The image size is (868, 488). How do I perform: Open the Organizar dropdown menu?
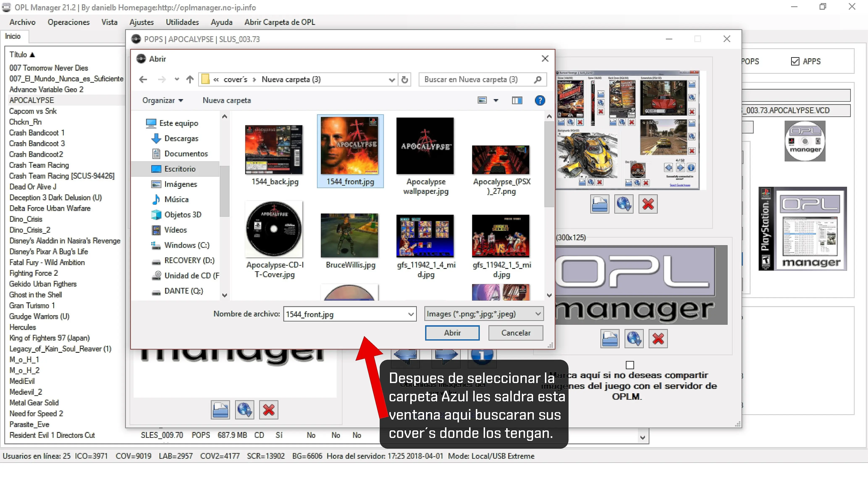[x=163, y=100]
